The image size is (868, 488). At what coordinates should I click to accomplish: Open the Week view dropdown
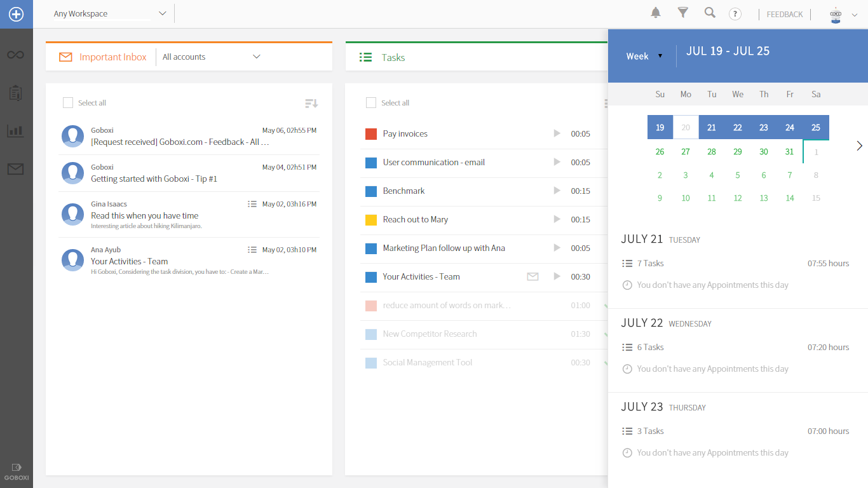click(644, 56)
